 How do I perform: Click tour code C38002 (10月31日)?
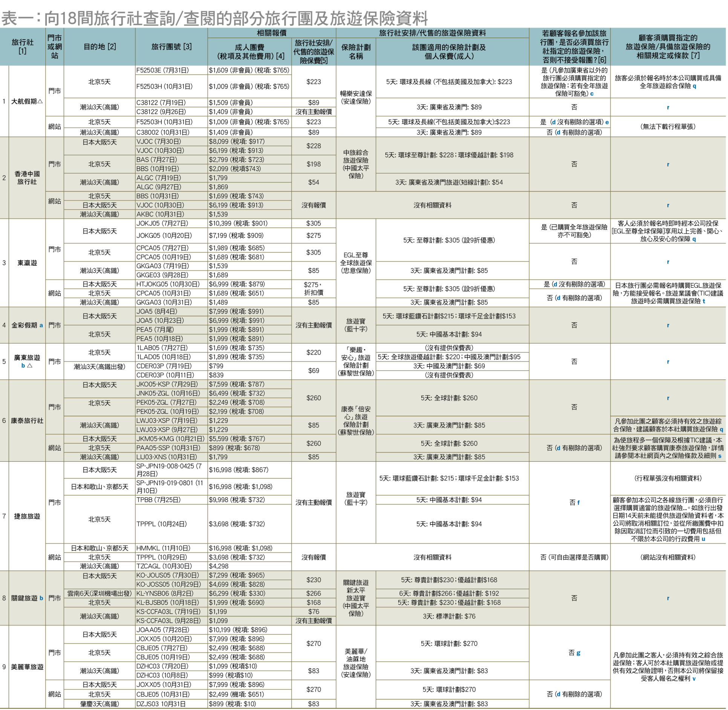tap(164, 133)
